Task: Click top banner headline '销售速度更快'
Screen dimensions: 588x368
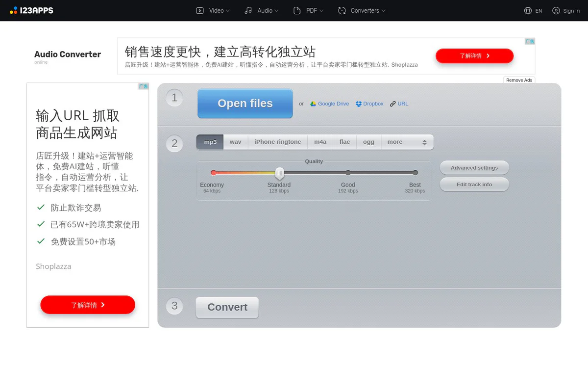Action: pyautogui.click(x=163, y=52)
